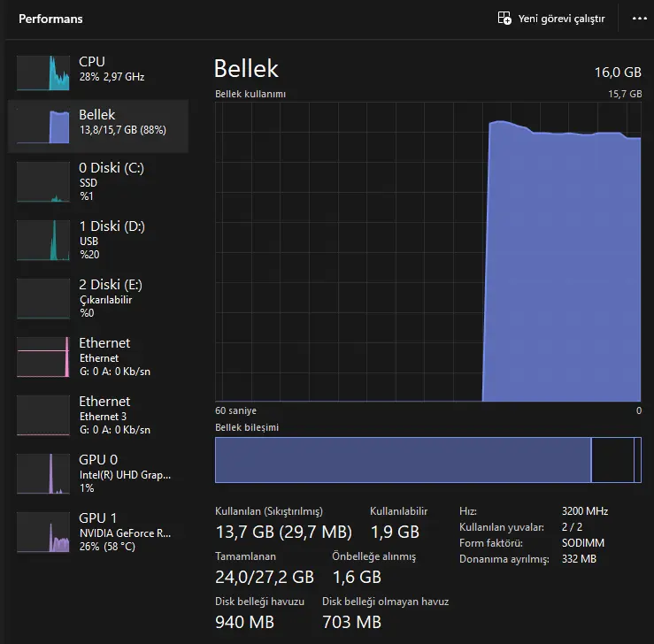Image resolution: width=654 pixels, height=644 pixels.
Task: Click the SODIMM form factor value
Action: [583, 543]
